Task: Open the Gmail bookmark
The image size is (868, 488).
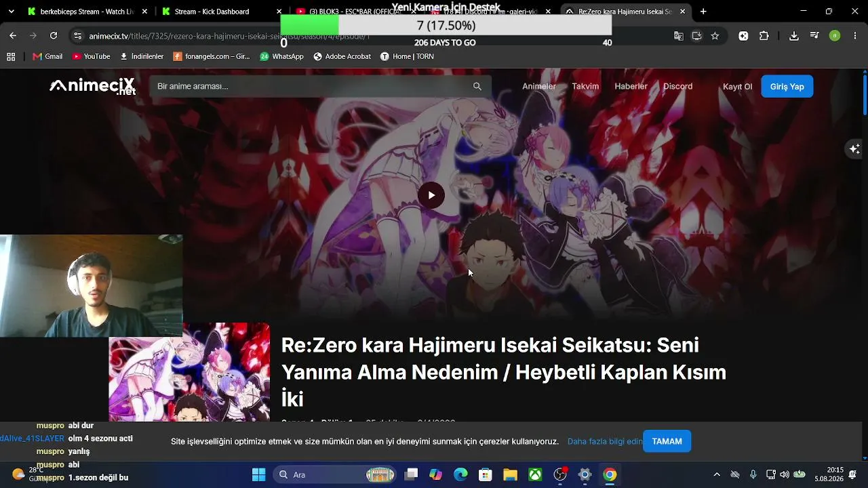Action: click(x=47, y=57)
